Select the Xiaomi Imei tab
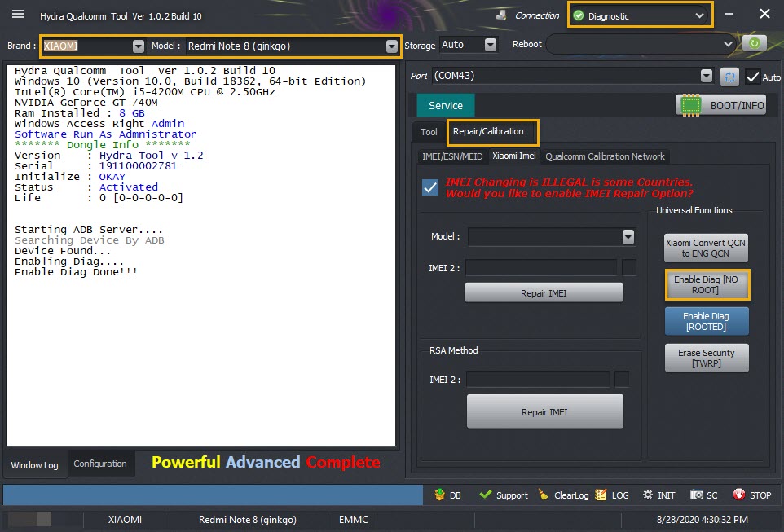Viewport: 784px width, 532px height. pos(514,156)
